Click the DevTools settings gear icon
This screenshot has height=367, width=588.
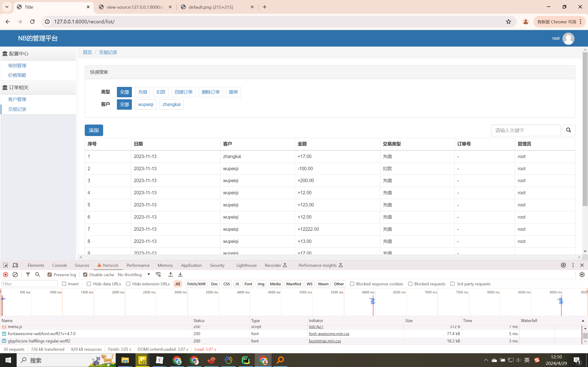563,265
